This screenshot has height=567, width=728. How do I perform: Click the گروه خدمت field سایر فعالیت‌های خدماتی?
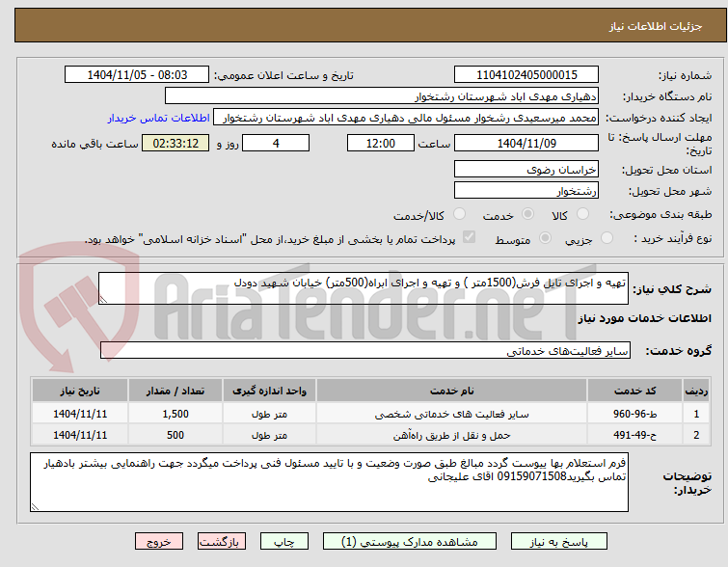(x=364, y=351)
